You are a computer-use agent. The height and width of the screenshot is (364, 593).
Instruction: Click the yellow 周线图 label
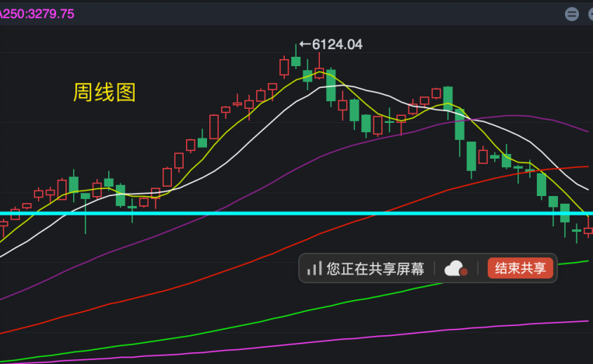click(x=104, y=93)
